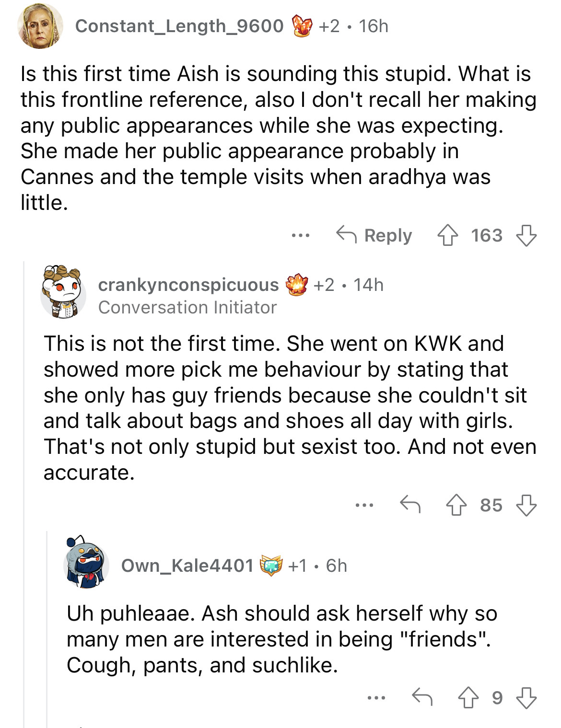Screen dimensions: 561x728
Task: Downvote Constant_Length_9600's comment
Action: (x=526, y=236)
